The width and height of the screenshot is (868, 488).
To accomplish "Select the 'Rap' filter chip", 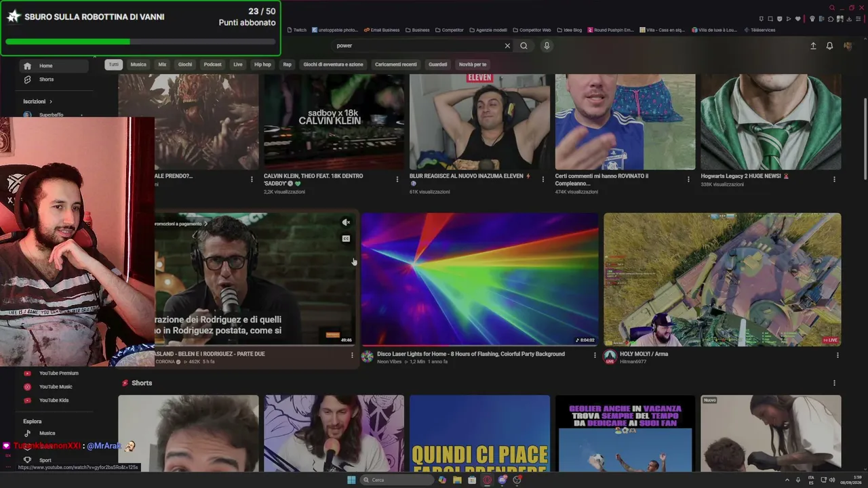I will coord(288,64).
